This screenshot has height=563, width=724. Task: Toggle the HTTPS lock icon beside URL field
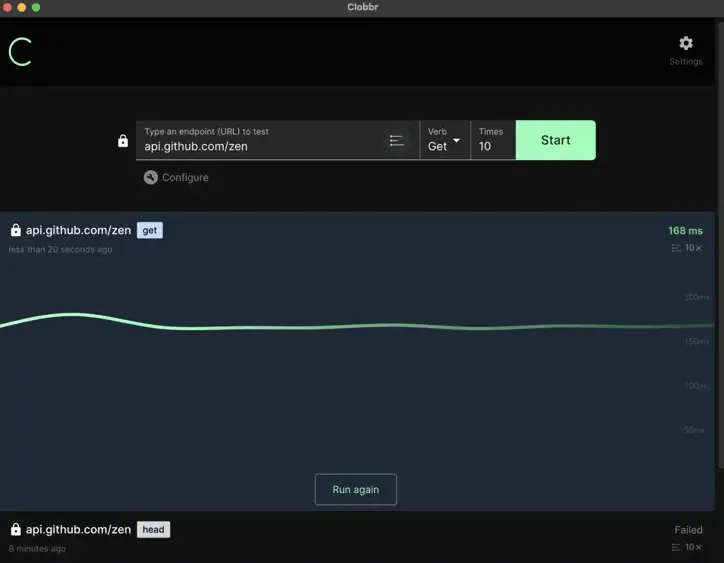click(x=123, y=140)
